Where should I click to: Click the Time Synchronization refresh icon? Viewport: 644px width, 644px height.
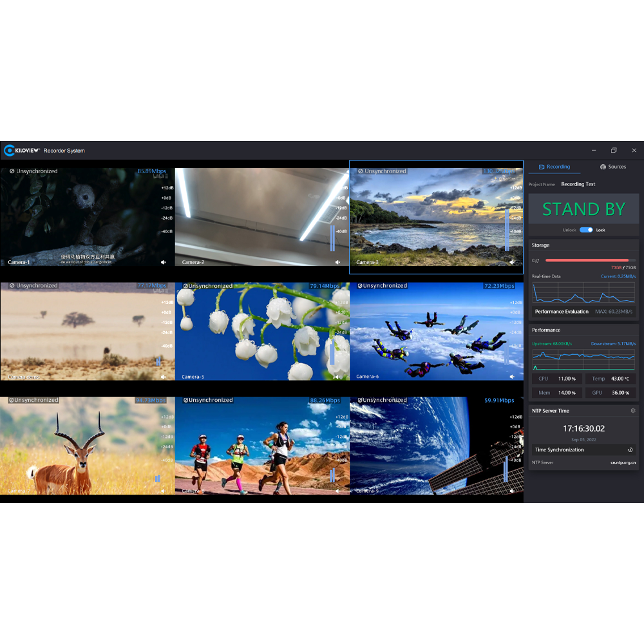tap(630, 450)
